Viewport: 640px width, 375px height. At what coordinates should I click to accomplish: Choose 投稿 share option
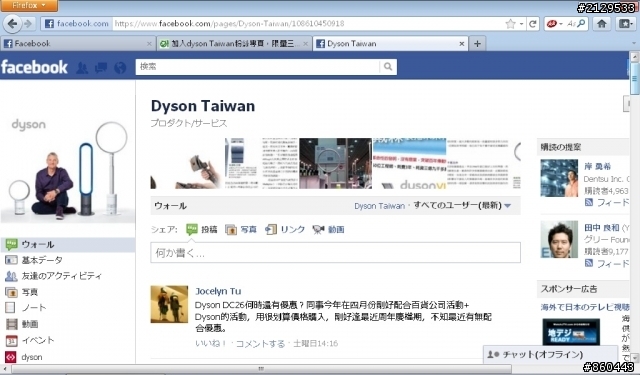(x=202, y=229)
